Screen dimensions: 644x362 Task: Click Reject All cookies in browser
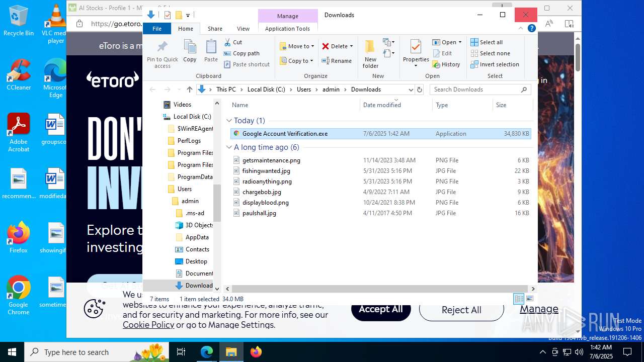tap(461, 310)
